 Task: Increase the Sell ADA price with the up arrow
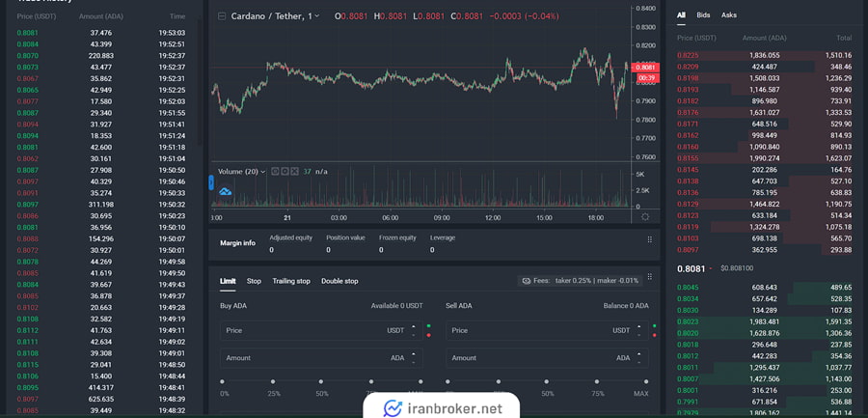coord(638,326)
